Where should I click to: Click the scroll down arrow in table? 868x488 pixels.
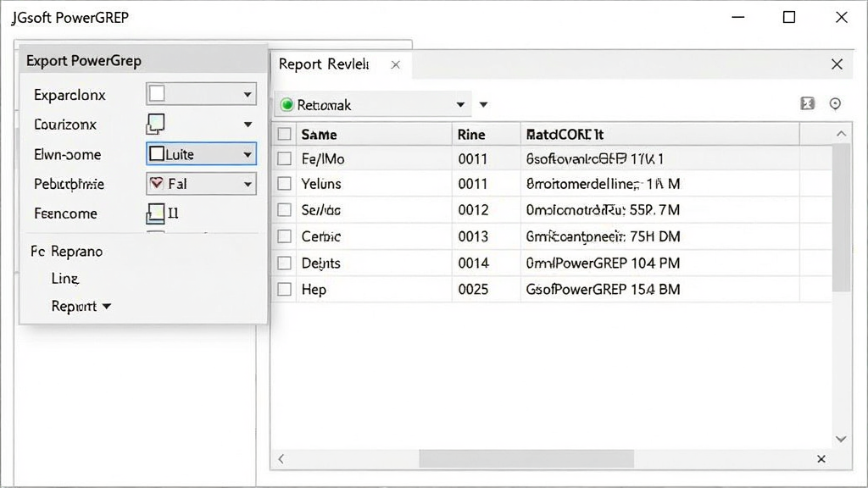pos(842,440)
